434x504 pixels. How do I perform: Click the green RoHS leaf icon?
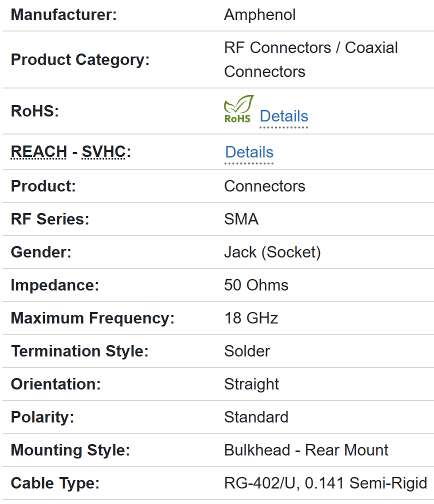click(238, 109)
